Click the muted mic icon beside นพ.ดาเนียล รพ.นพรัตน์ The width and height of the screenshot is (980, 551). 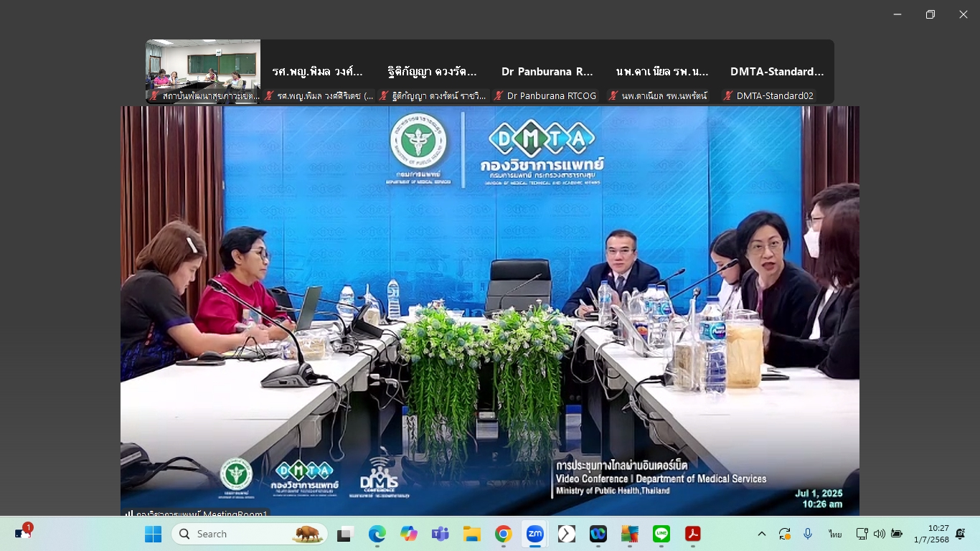coord(613,95)
